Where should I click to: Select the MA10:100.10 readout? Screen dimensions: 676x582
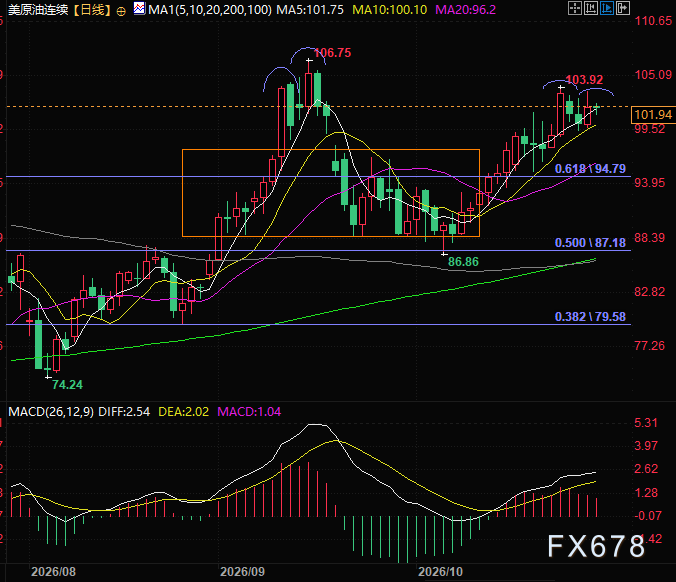pyautogui.click(x=390, y=9)
